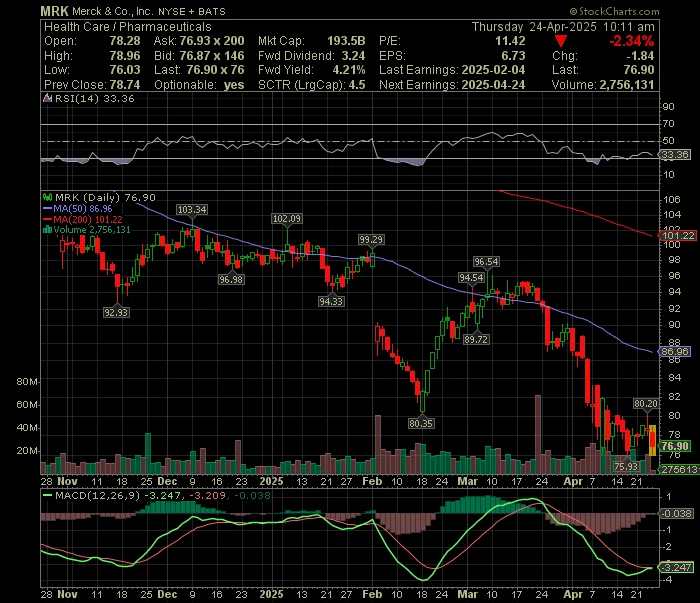Click the Mkt Cap value 193.5B
Viewport: 700px width, 603px height.
click(346, 41)
